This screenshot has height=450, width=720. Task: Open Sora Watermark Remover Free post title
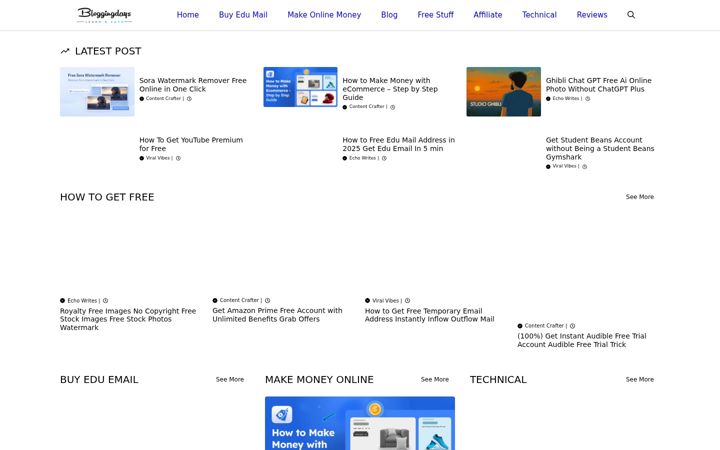click(x=193, y=84)
